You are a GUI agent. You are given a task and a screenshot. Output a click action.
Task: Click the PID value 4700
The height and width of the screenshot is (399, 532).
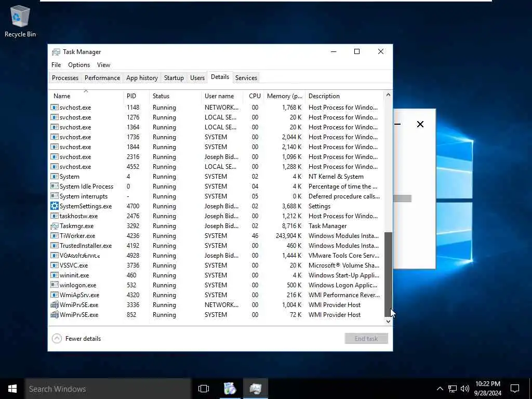click(133, 206)
